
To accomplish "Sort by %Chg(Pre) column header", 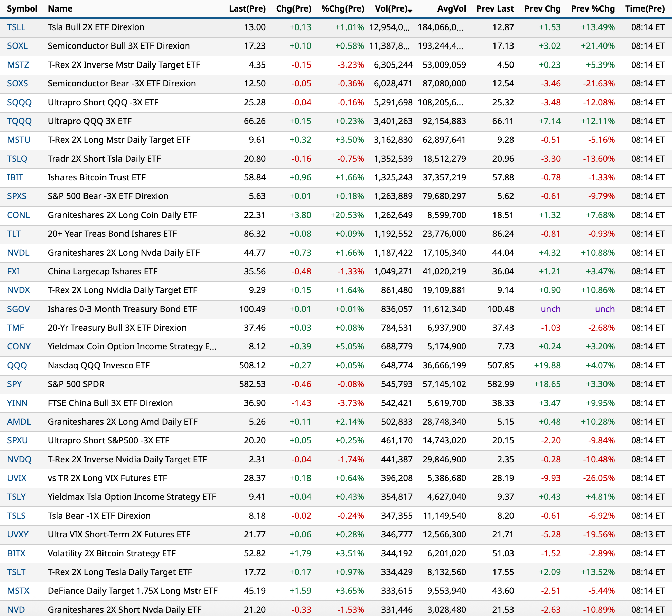I will coord(342,9).
